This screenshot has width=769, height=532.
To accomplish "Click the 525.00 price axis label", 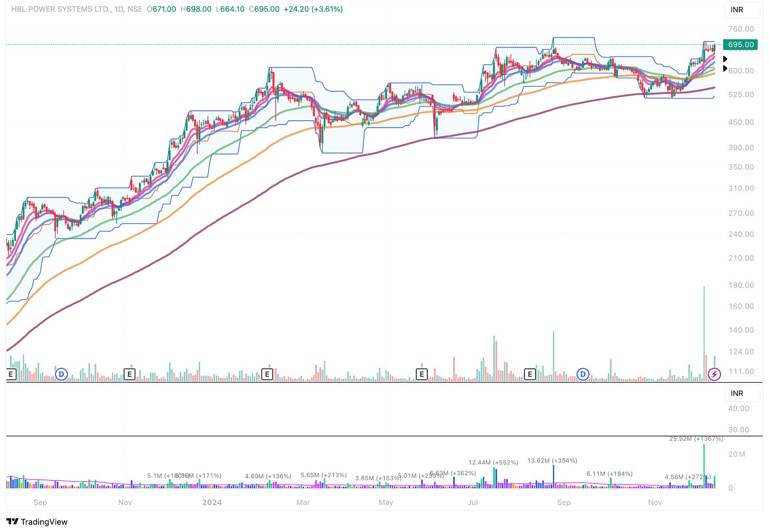I will pyautogui.click(x=741, y=94).
